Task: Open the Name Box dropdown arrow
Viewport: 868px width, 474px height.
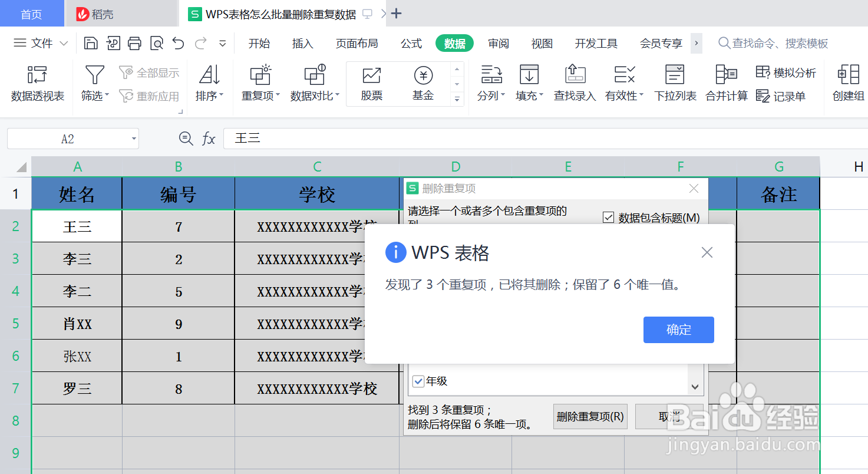Action: click(134, 139)
